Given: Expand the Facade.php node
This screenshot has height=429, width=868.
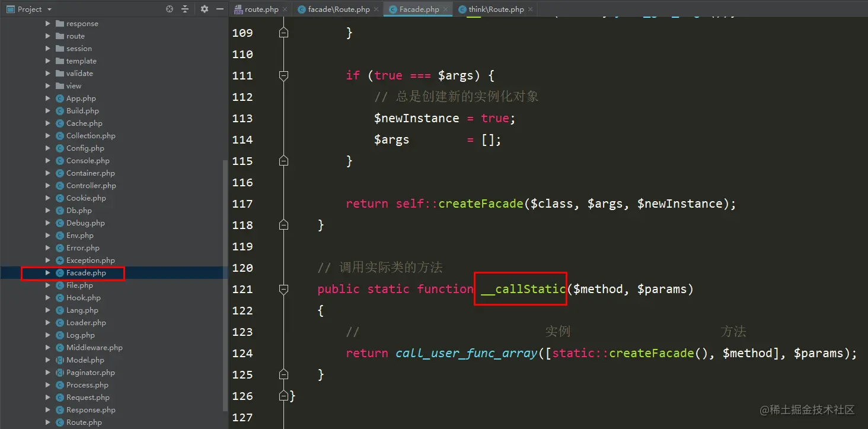Looking at the screenshot, I should (48, 273).
